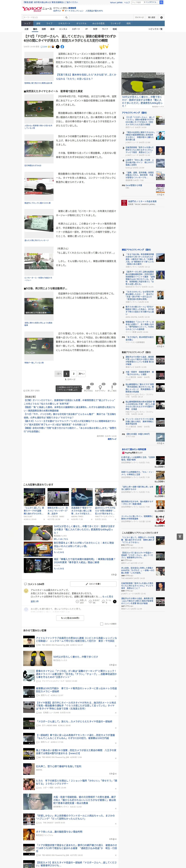Viewport: 186px width, 868px height.
Task: Click もっと見る(104件) comments button
Action: [70, 618]
